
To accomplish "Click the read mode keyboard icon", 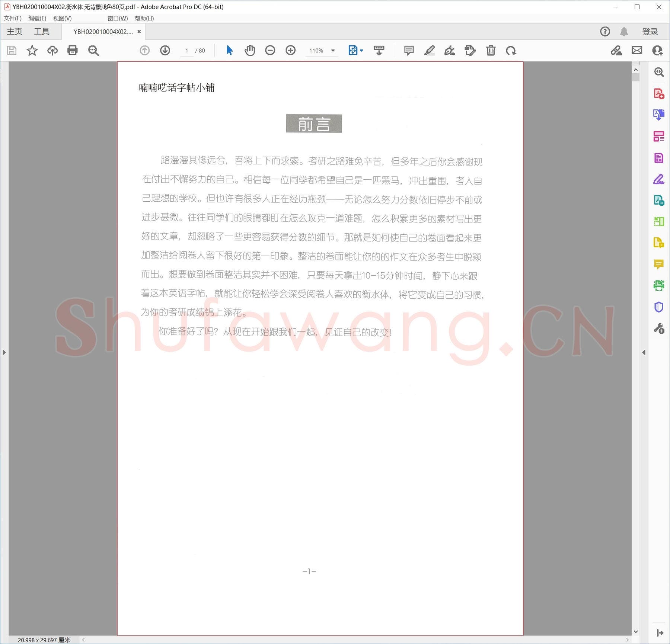I will [379, 50].
